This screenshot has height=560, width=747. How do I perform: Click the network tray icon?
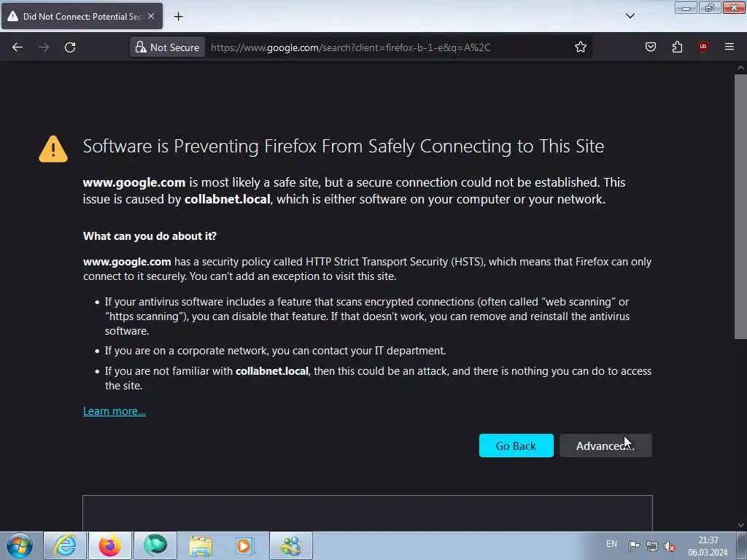[652, 545]
